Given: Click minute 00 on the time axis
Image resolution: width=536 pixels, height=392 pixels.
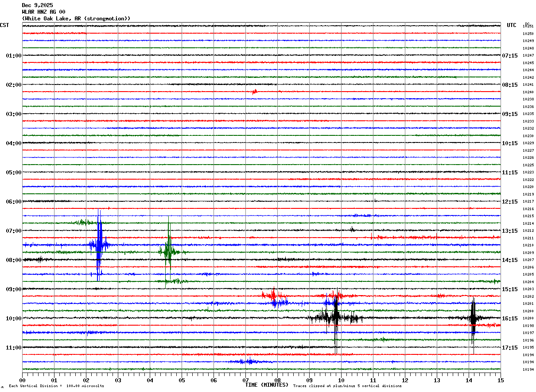Looking at the screenshot, I should [x=22, y=380].
